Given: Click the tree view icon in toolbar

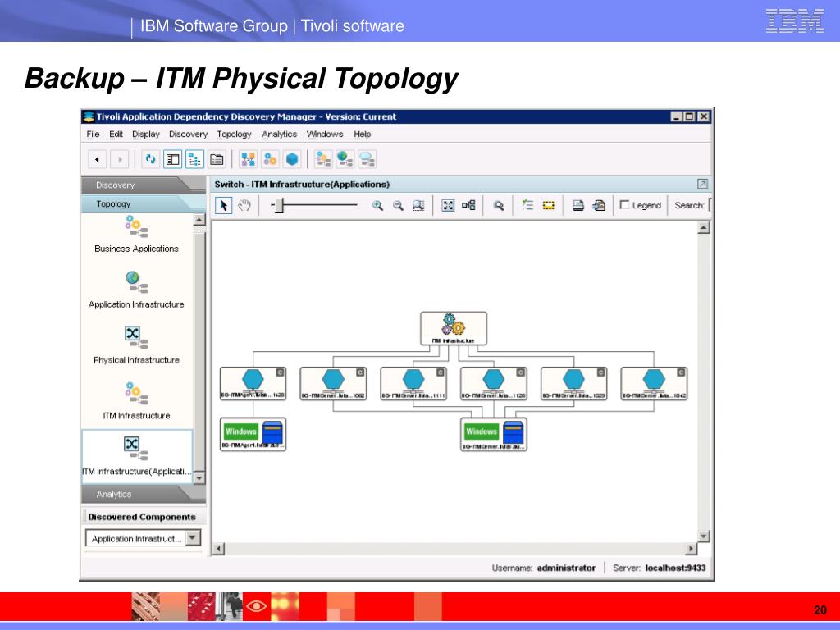Looking at the screenshot, I should coord(194,159).
